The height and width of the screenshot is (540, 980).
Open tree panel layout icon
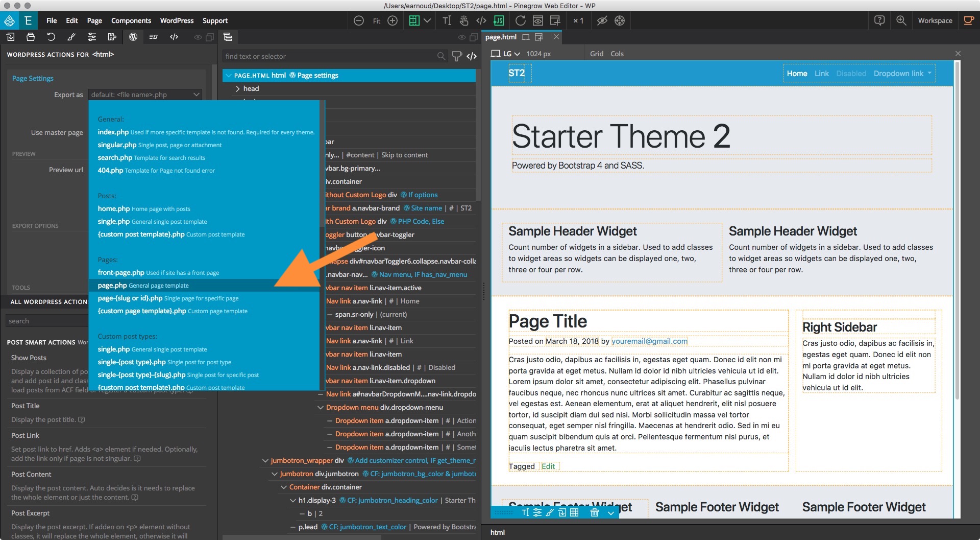[x=228, y=37]
